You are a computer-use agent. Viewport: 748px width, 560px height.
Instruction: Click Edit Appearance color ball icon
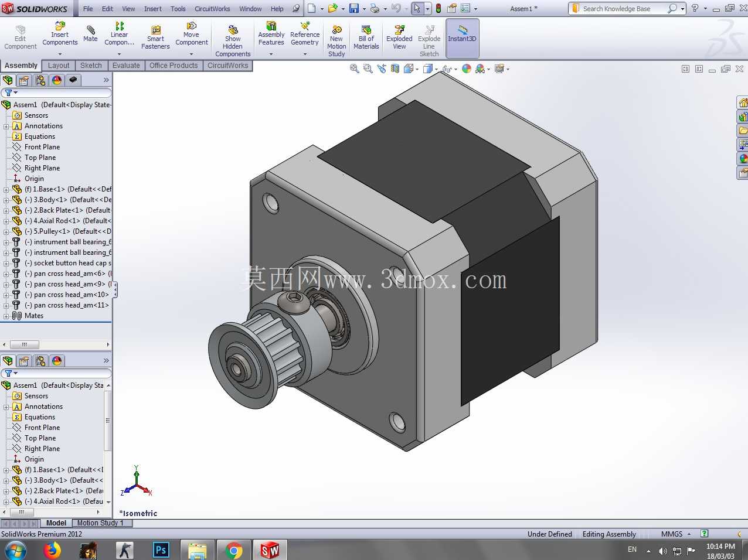click(467, 69)
